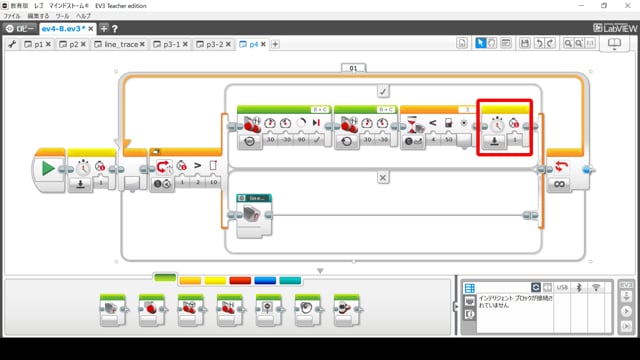Select the yellow Sensor palette tab
Viewport: 640px width, 360px height.
pyautogui.click(x=215, y=280)
